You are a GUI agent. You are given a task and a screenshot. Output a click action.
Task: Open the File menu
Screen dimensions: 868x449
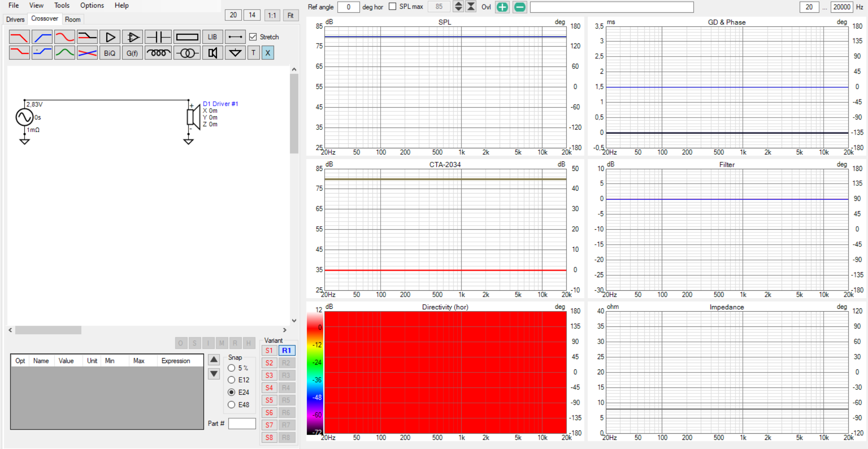(14, 5)
